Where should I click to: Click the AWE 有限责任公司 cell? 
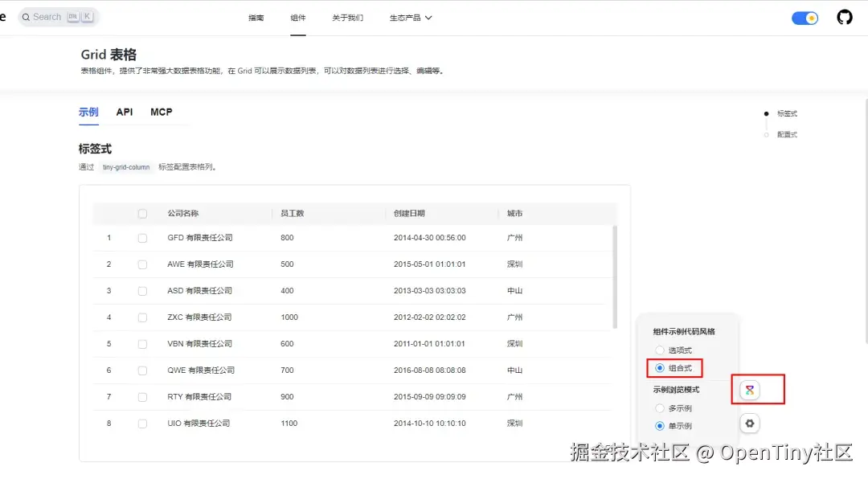point(200,264)
